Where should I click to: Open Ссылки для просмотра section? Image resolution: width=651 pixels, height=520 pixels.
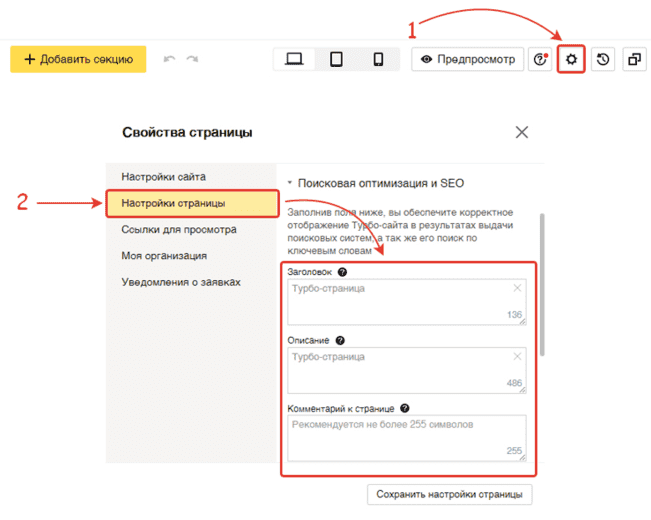click(179, 230)
